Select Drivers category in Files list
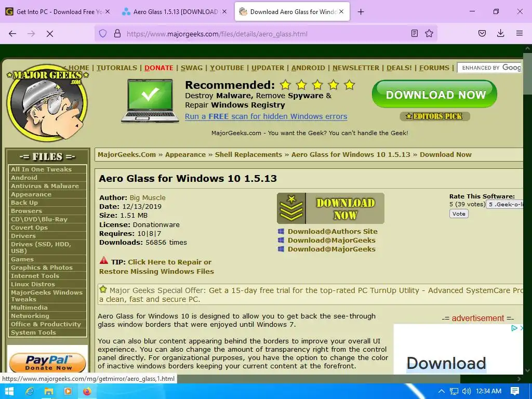The height and width of the screenshot is (399, 532). point(47,236)
